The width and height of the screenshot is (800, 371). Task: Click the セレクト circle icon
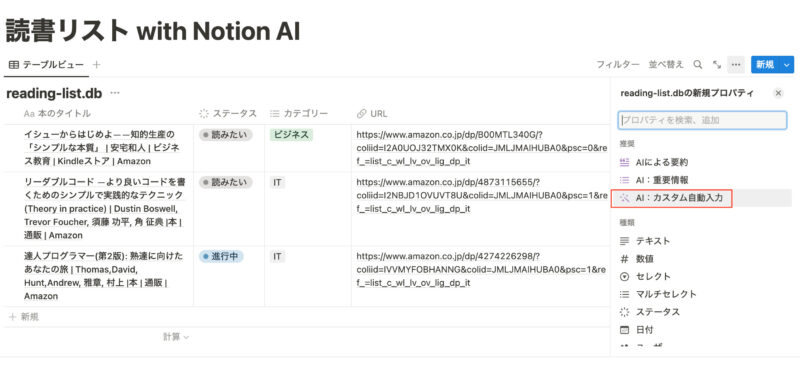point(624,276)
